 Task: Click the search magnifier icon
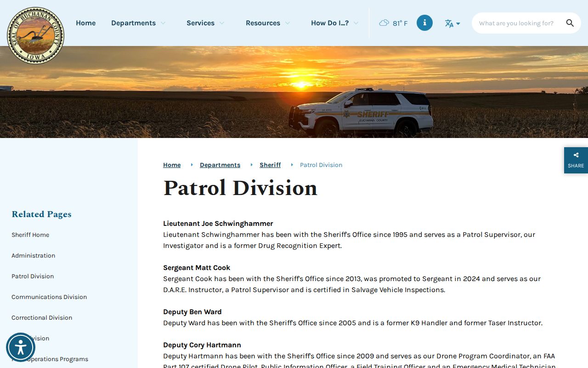pos(570,23)
